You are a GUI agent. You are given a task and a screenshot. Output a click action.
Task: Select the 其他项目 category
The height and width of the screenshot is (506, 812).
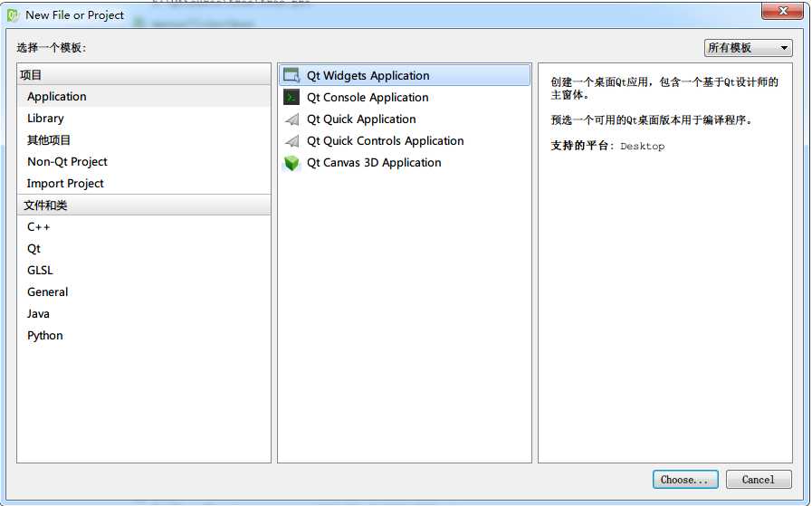144,139
